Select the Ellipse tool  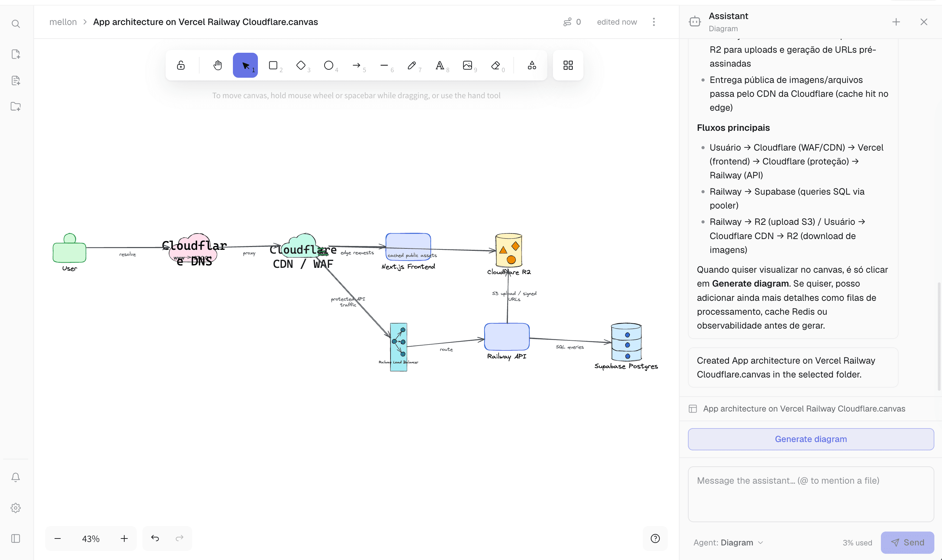pyautogui.click(x=329, y=65)
